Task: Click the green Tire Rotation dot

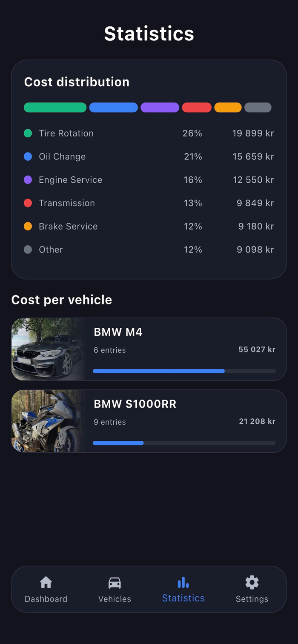Action: pyautogui.click(x=28, y=133)
